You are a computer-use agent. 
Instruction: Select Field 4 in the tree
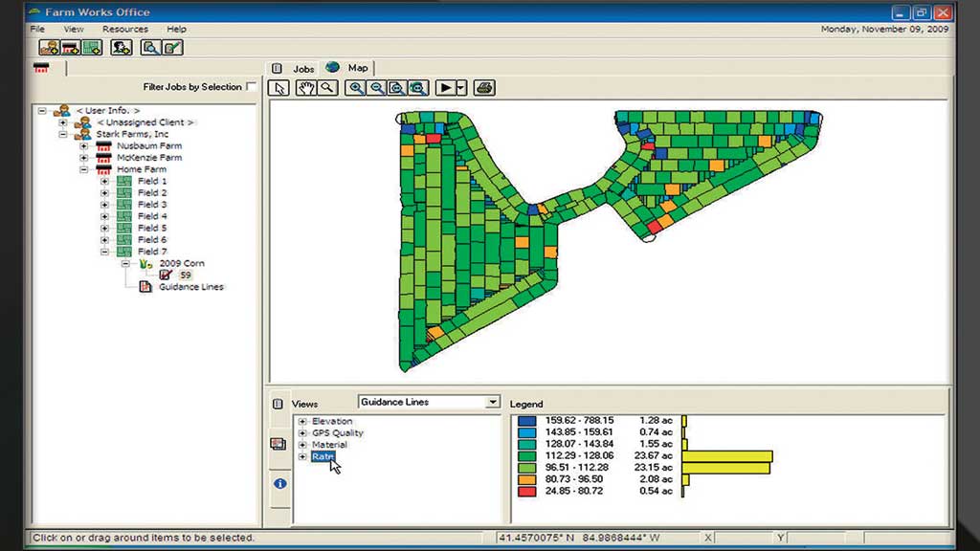coord(152,216)
